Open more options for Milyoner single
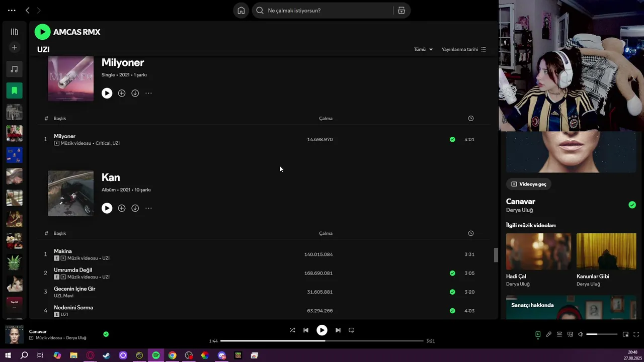 point(148,93)
